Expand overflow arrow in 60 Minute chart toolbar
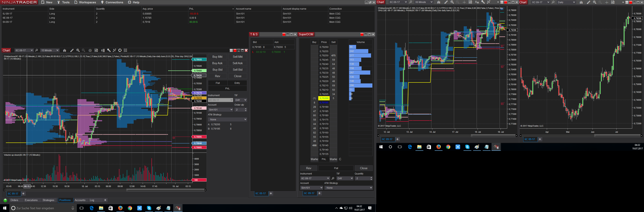The height and width of the screenshot is (212, 644). point(498,2)
